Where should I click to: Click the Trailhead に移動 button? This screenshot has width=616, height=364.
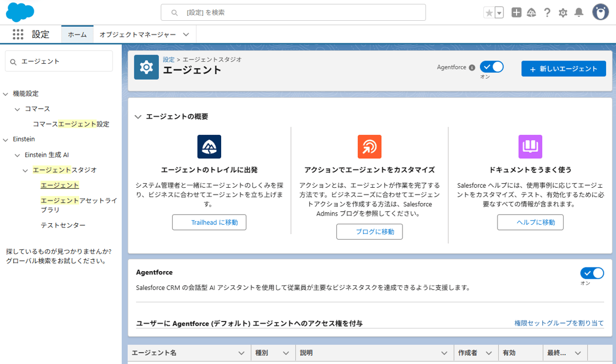pos(209,222)
